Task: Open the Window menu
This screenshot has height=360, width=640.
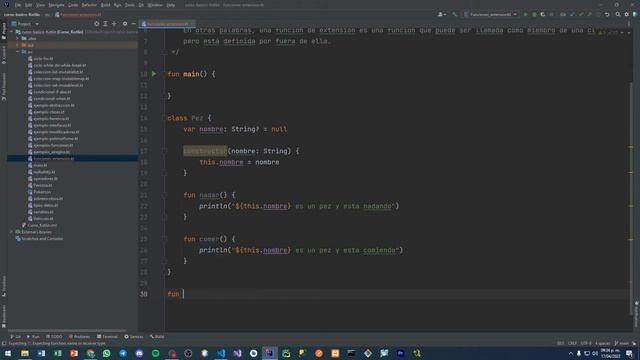Action: [x=155, y=5]
